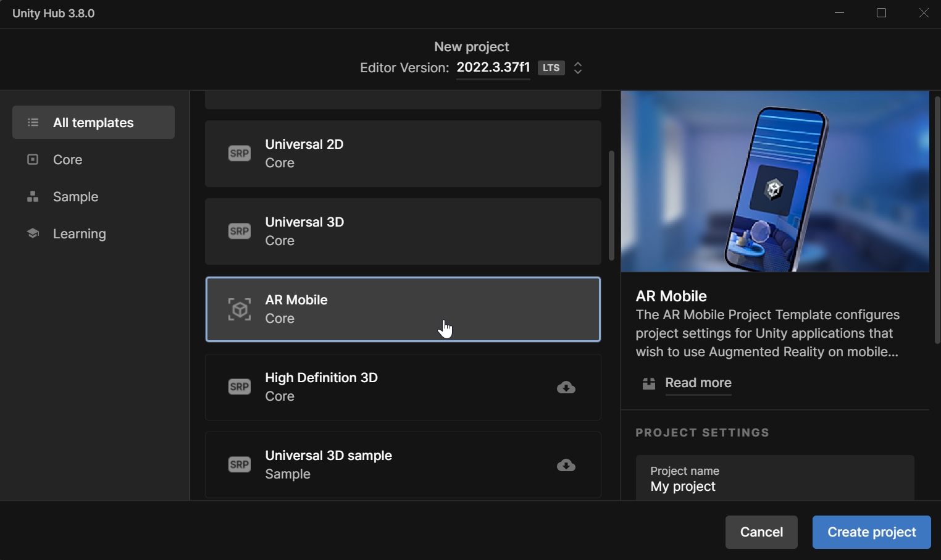Choose the Universal 2D template
The image size is (941, 560).
click(x=403, y=154)
